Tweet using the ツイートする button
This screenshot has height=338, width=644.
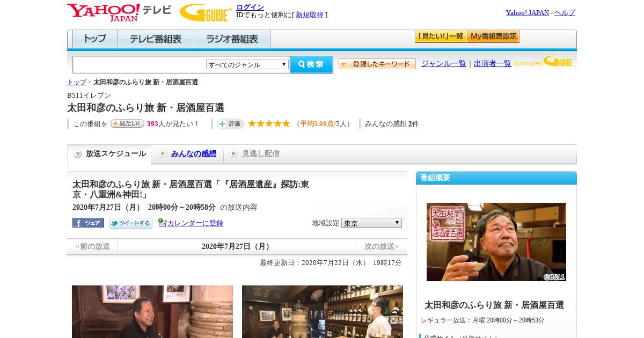coord(131,223)
